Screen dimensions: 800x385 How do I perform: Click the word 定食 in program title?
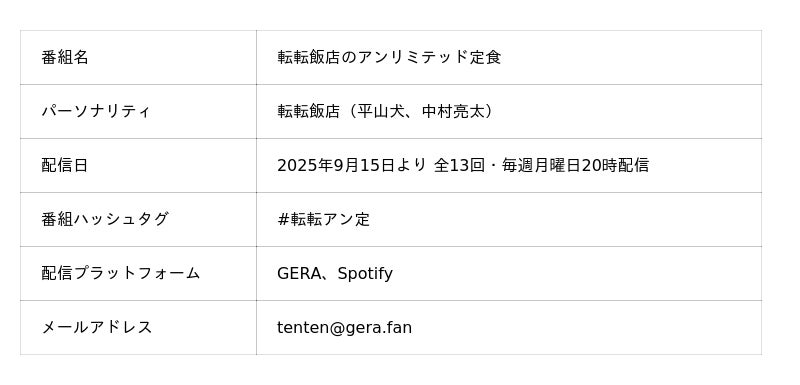pos(485,57)
